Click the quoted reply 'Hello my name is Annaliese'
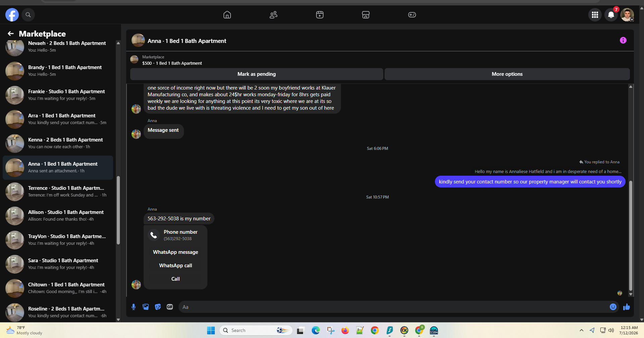Image resolution: width=644 pixels, height=338 pixels. [x=548, y=172]
